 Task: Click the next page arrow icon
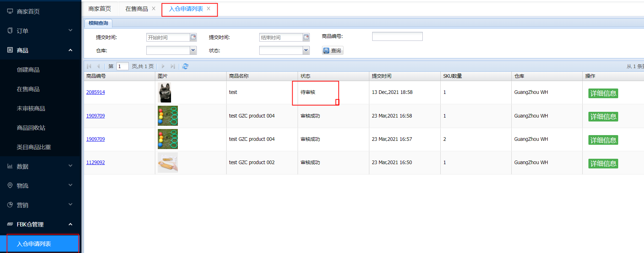tap(163, 66)
